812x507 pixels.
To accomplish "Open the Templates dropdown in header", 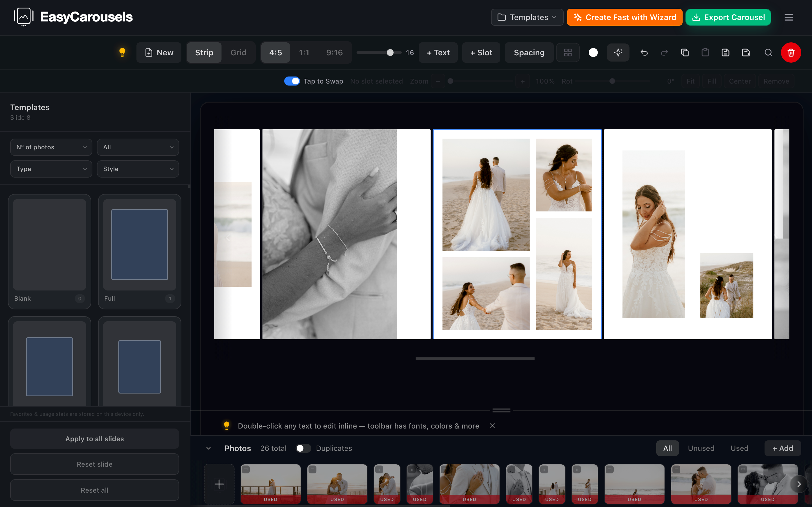I will click(x=527, y=17).
